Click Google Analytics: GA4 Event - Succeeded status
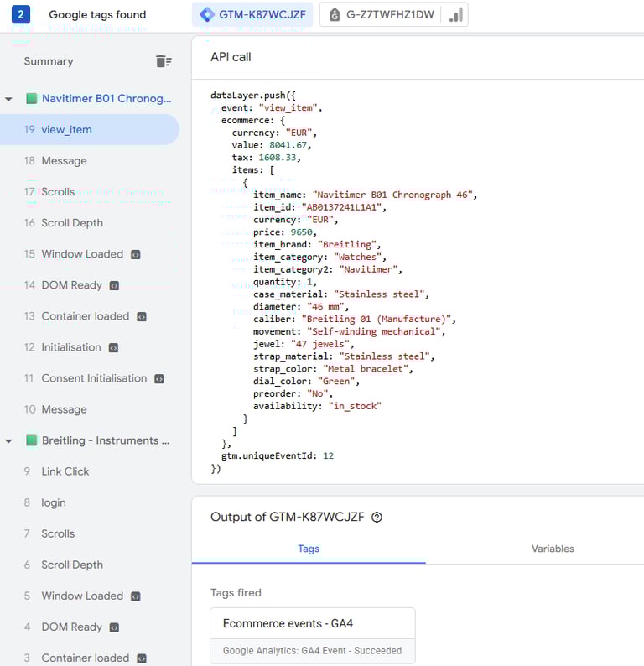The image size is (644, 666). coord(312,651)
